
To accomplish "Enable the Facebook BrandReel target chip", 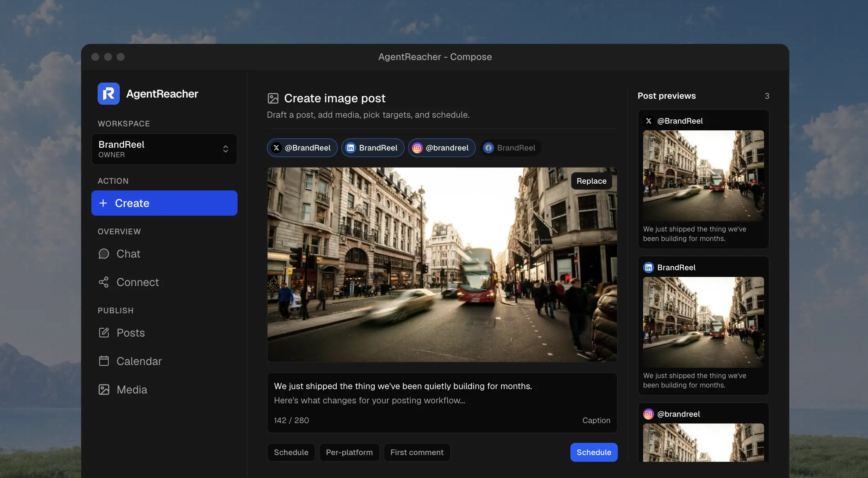I will (x=510, y=148).
